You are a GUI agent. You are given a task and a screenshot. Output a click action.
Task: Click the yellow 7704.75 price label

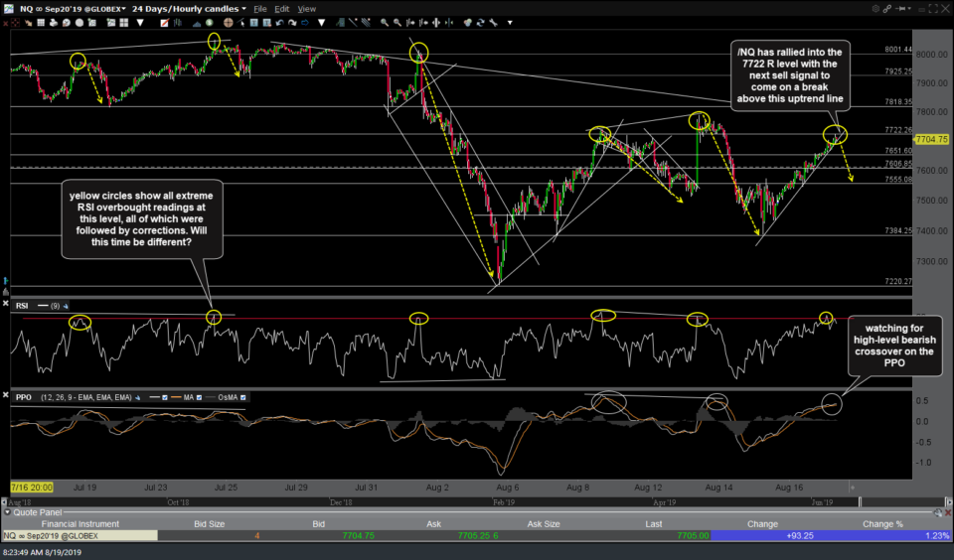932,139
